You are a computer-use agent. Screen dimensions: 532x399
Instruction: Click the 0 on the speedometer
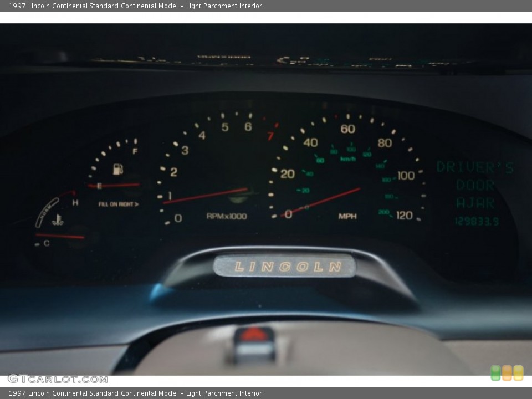(x=288, y=214)
